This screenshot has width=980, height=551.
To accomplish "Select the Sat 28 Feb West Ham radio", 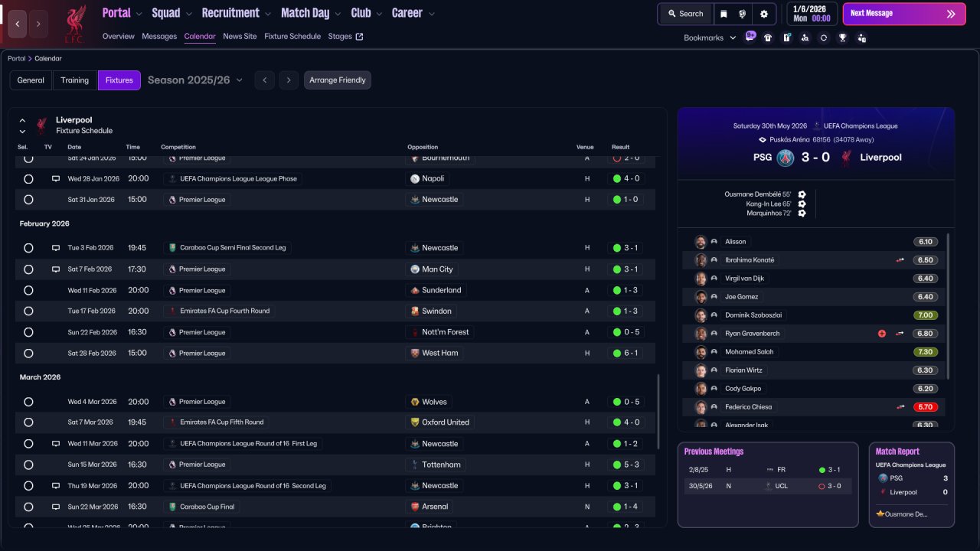I will (28, 354).
